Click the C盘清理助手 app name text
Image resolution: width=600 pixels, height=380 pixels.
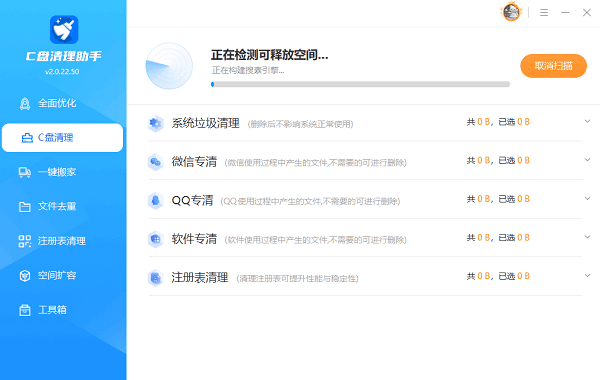pos(64,57)
